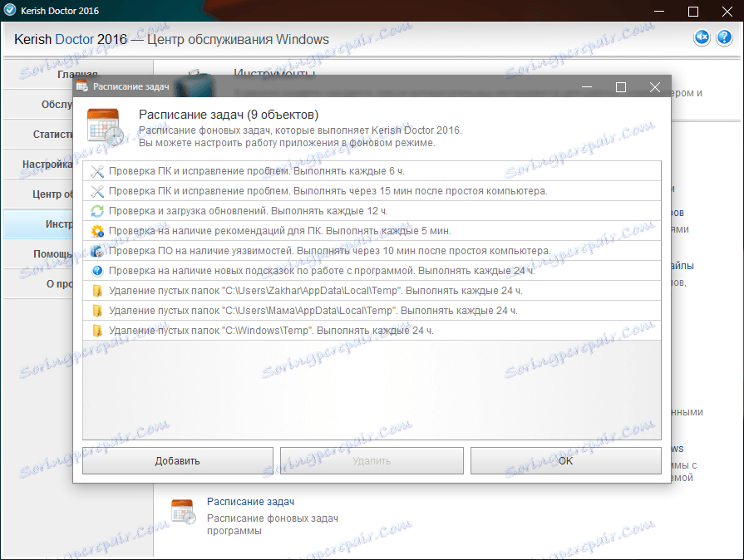The height and width of the screenshot is (560, 744).
Task: Minimize the Расписание задач dialog
Action: pos(587,86)
